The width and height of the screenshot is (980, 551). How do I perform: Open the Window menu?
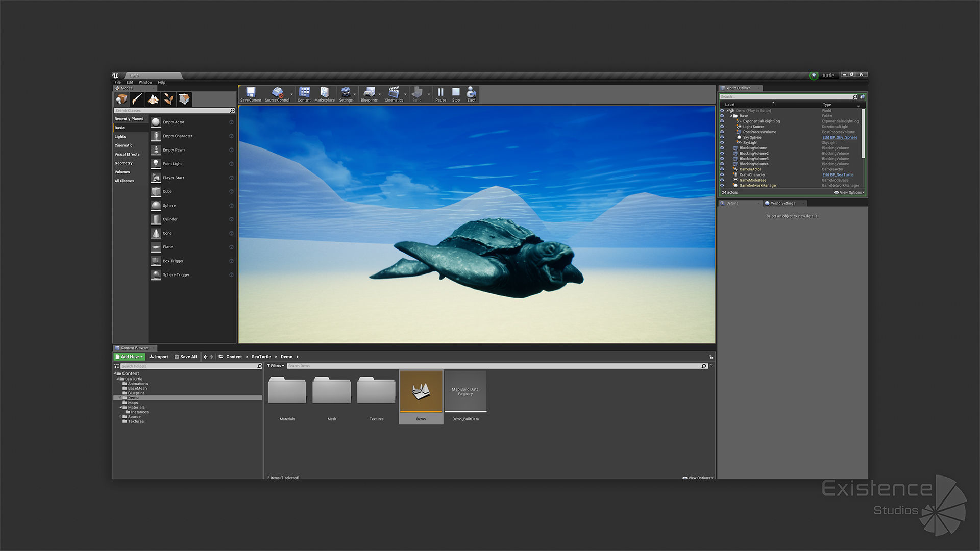click(x=145, y=82)
